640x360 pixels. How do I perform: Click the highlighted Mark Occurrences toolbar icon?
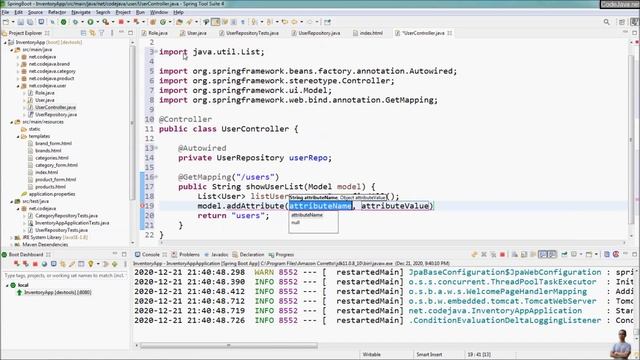pos(216,22)
